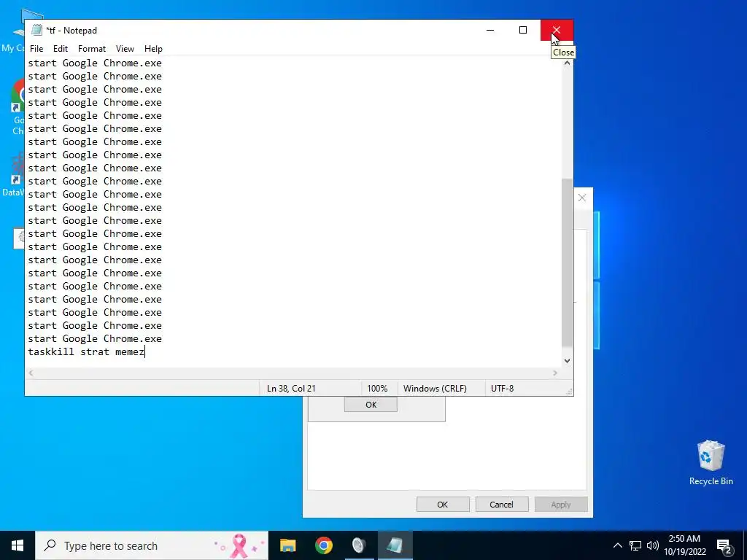
Task: Click the vertical scrollbar down arrow
Action: tap(567, 361)
